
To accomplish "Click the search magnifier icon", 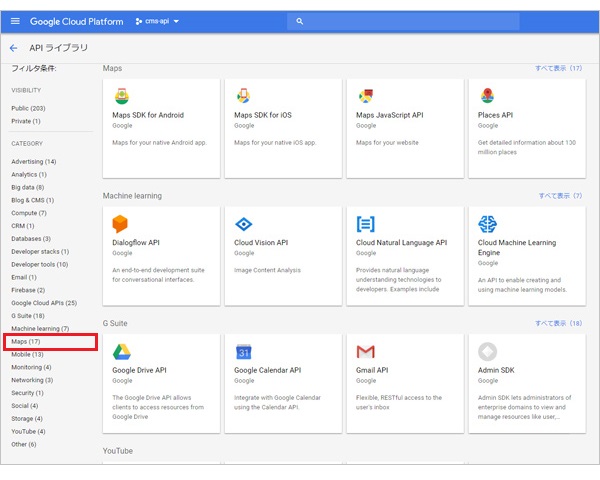I will (300, 21).
